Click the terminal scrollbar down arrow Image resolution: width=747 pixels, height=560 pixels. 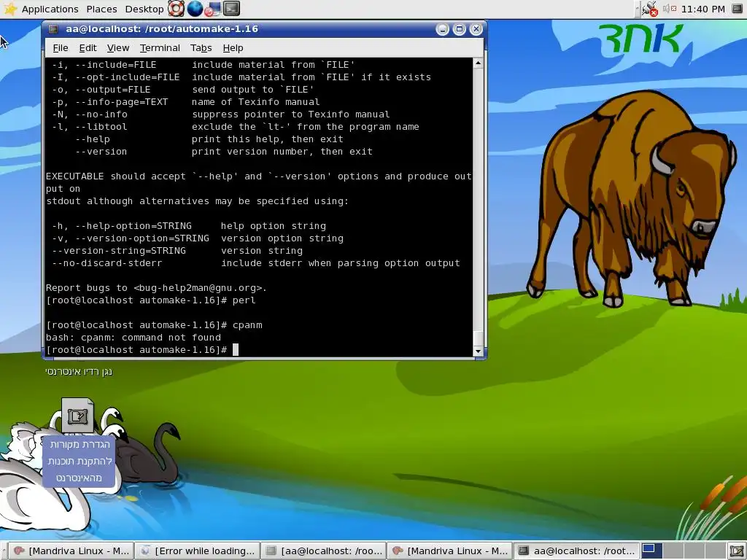coord(479,351)
